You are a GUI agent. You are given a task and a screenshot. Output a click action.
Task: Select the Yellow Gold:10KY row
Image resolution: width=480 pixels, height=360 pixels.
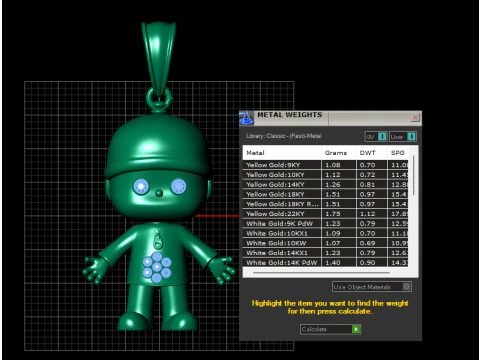pyautogui.click(x=325, y=175)
